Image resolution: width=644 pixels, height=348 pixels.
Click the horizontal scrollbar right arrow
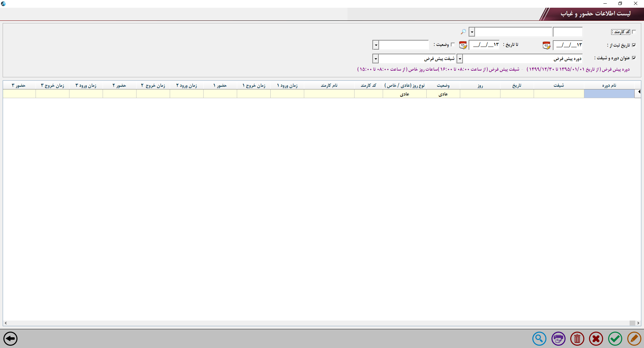click(638, 323)
